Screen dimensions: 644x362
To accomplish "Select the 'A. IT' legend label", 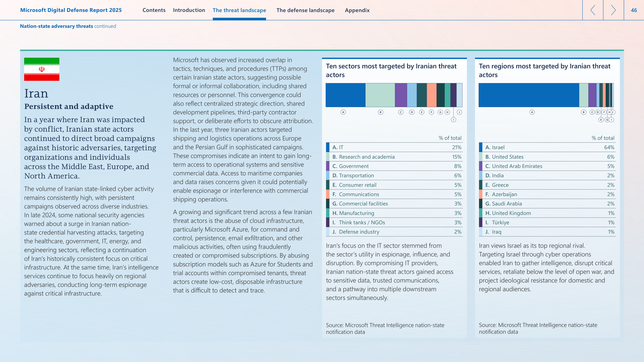I will (x=338, y=147).
